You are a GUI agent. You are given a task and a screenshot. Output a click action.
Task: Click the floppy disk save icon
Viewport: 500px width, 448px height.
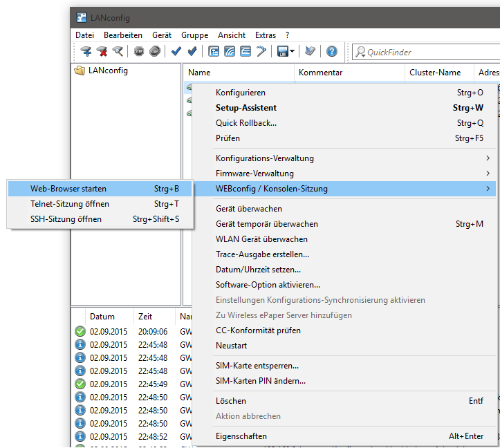coord(282,52)
